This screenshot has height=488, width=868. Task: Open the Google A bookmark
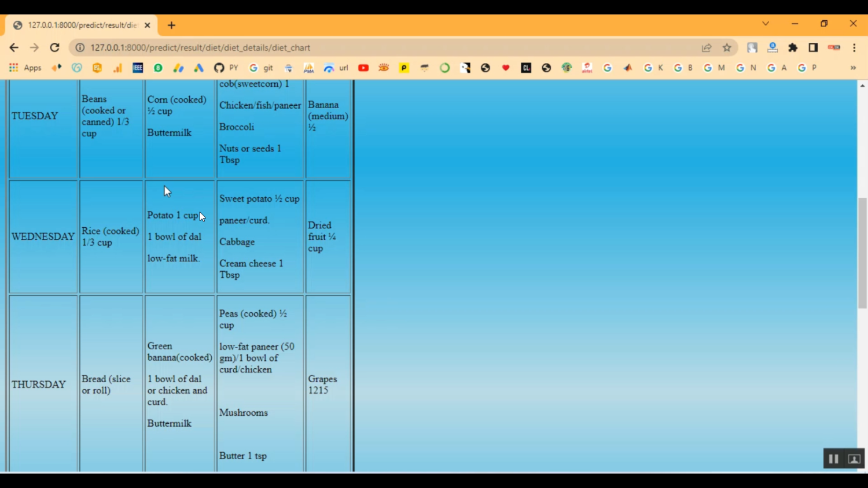(x=777, y=68)
